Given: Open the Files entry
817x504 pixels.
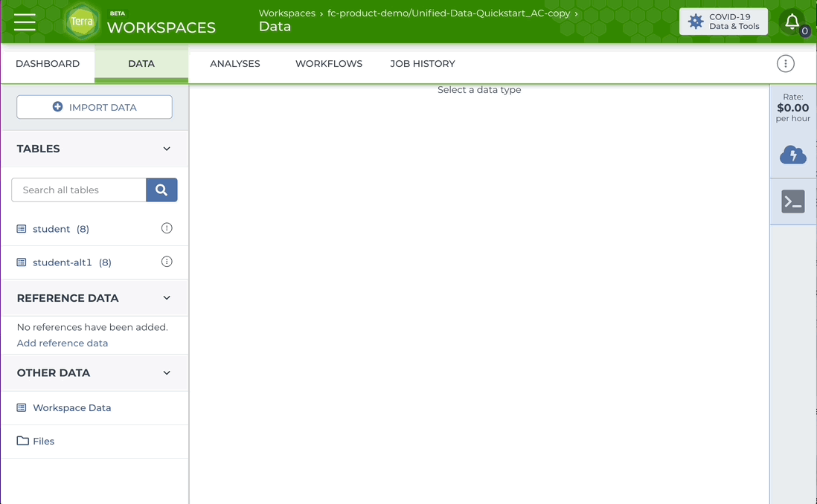Looking at the screenshot, I should click(x=43, y=441).
